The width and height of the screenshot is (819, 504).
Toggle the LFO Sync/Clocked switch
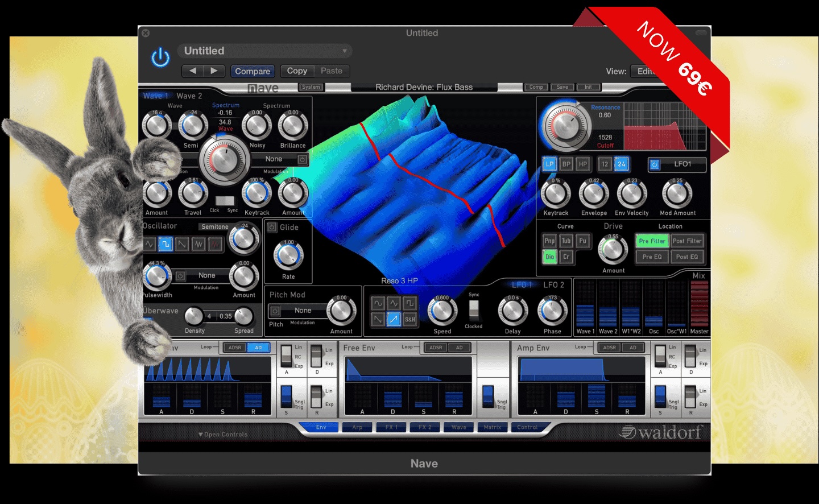(x=473, y=311)
